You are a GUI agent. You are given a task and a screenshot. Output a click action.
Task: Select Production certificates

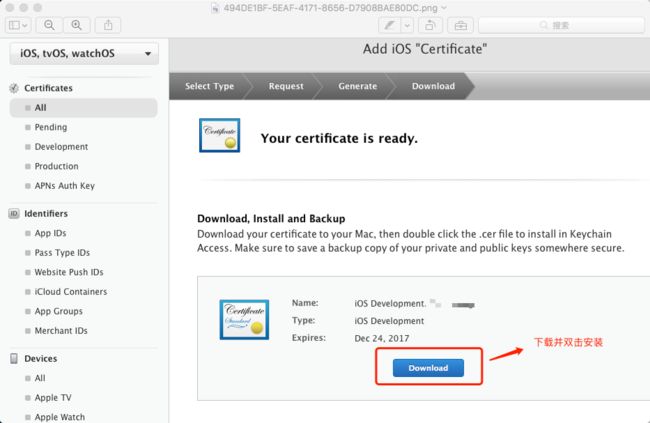coord(56,166)
